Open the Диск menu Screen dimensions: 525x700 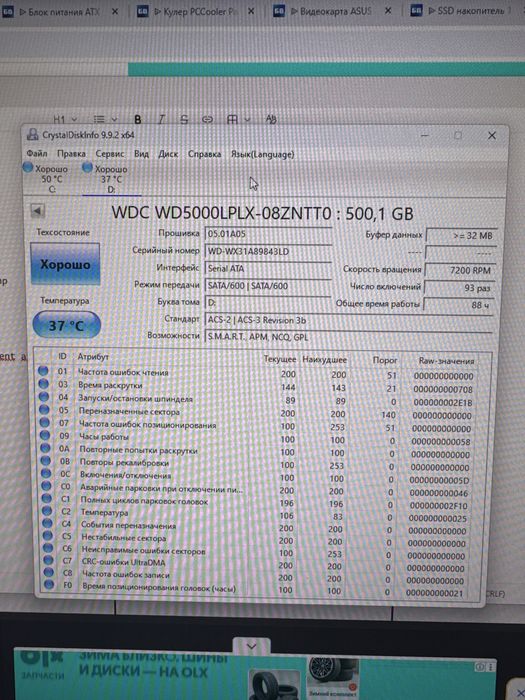[x=168, y=154]
